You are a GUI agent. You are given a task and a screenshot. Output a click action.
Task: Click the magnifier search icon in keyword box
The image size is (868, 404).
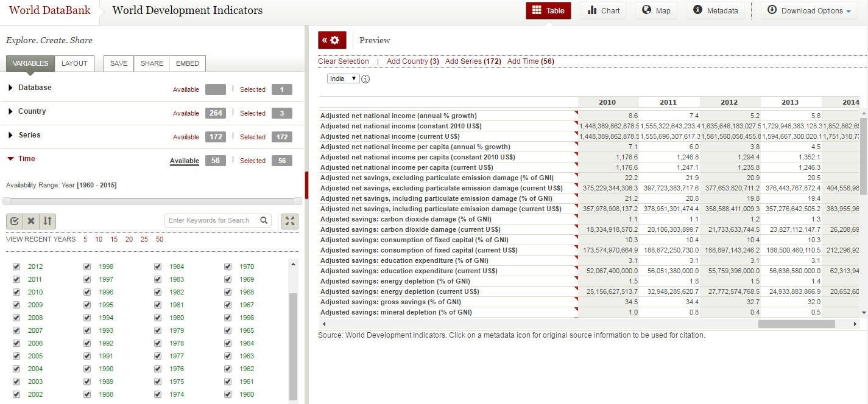point(264,220)
